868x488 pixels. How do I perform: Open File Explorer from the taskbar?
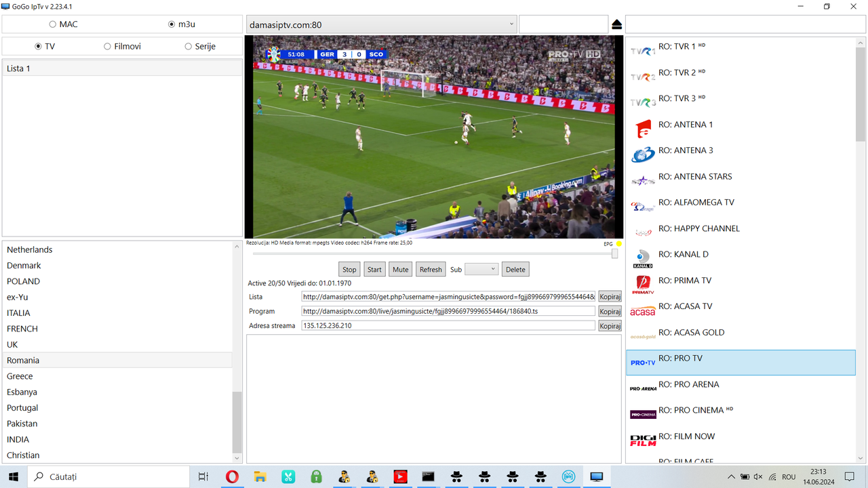260,477
